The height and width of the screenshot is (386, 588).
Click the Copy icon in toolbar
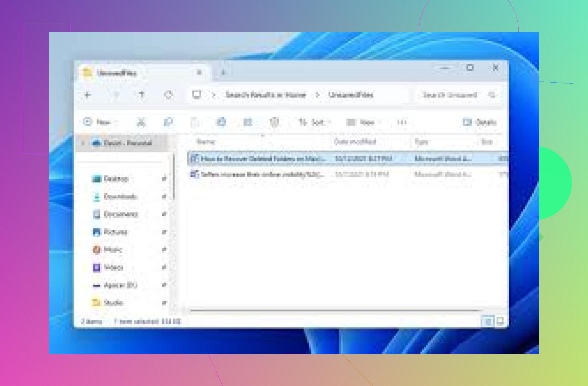click(x=168, y=122)
